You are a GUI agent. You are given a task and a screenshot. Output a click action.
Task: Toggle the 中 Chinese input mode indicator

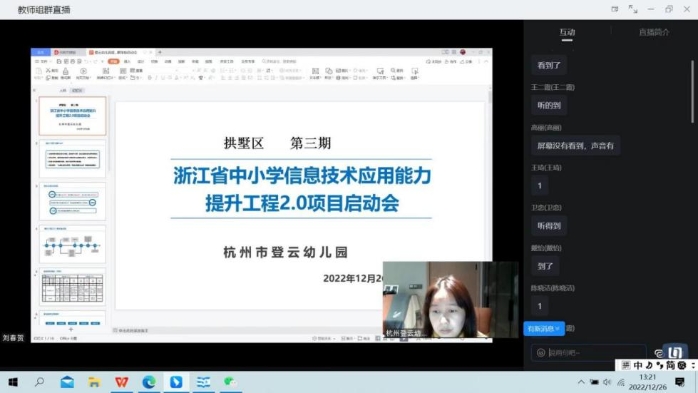click(x=638, y=365)
